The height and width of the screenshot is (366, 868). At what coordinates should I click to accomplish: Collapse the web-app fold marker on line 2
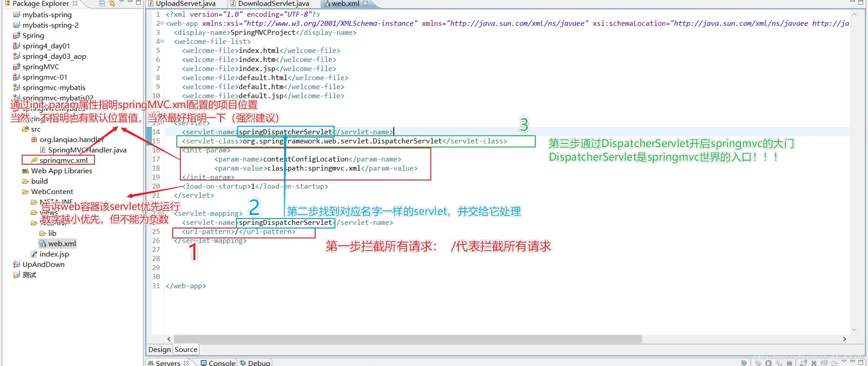(162, 23)
